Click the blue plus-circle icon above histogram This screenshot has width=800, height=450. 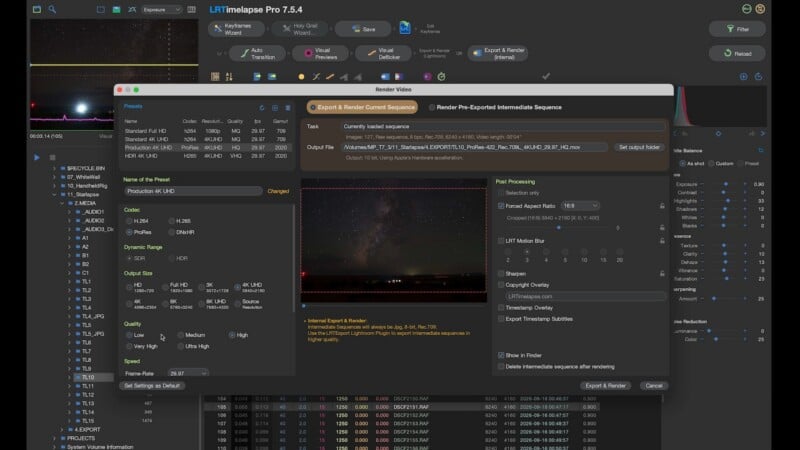(743, 77)
